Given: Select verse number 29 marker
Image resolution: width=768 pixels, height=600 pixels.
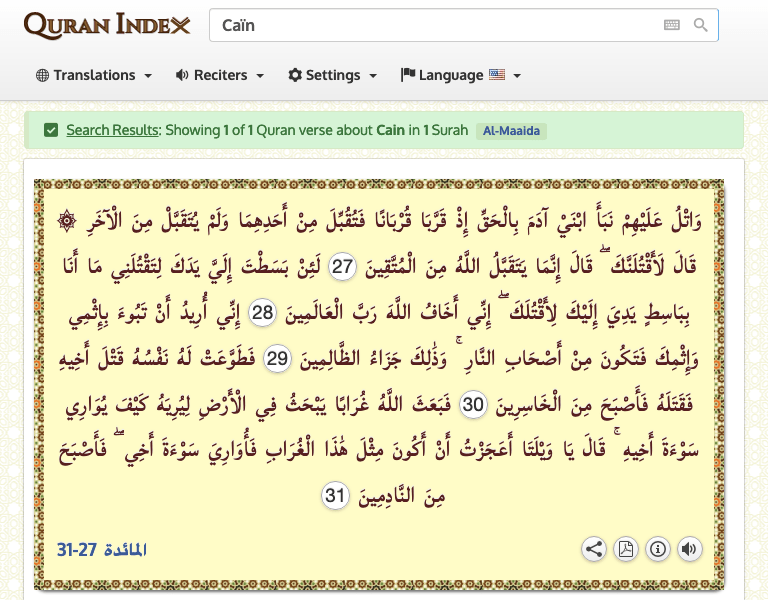Looking at the screenshot, I should point(277,359).
